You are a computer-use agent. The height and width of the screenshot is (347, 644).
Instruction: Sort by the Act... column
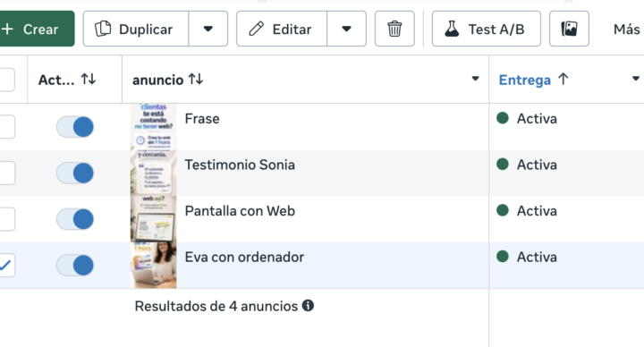coord(67,80)
